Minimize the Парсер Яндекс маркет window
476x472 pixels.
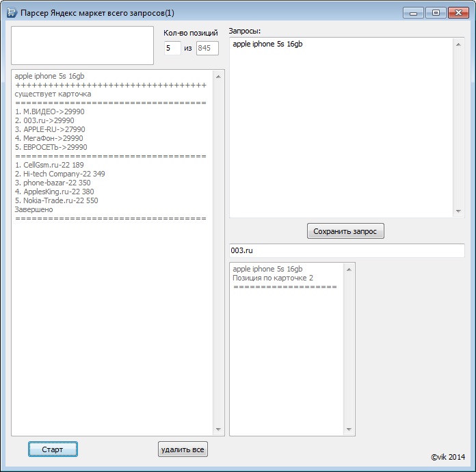[413, 13]
